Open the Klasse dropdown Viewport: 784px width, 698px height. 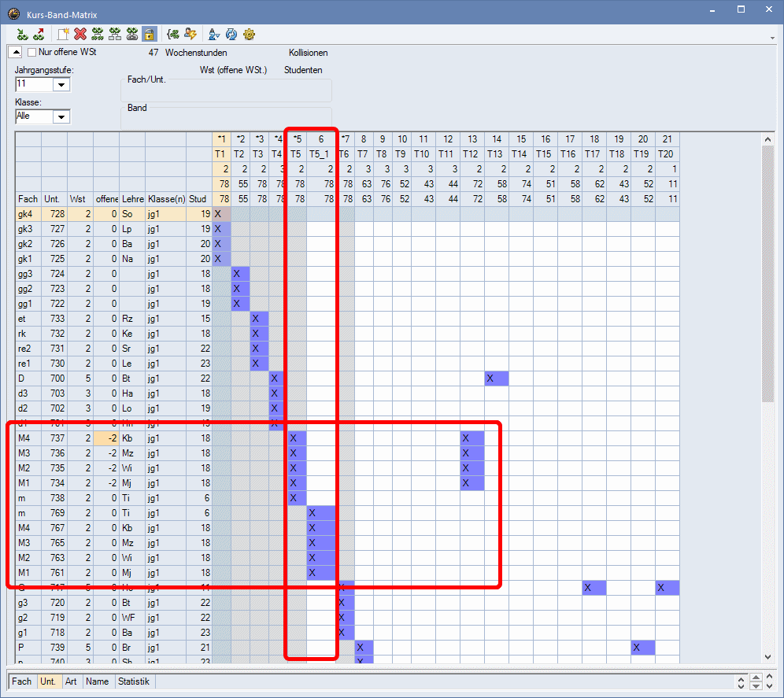[61, 116]
